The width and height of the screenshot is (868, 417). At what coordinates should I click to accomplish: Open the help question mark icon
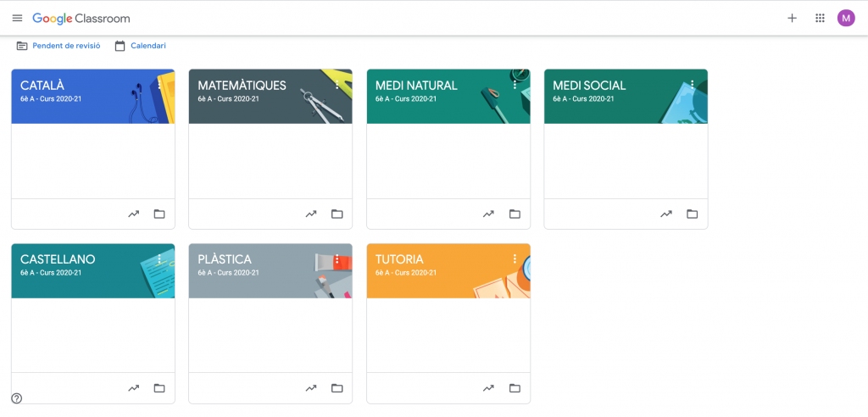click(17, 398)
